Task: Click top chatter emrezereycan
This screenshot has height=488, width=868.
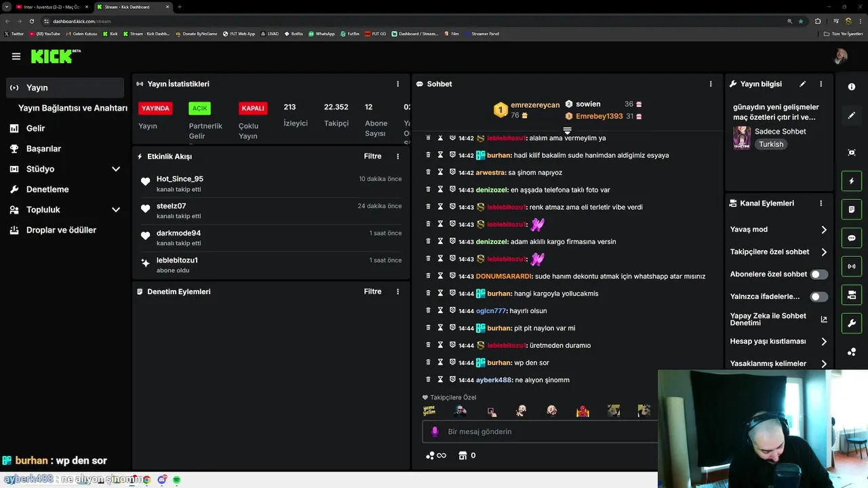Action: [x=535, y=105]
